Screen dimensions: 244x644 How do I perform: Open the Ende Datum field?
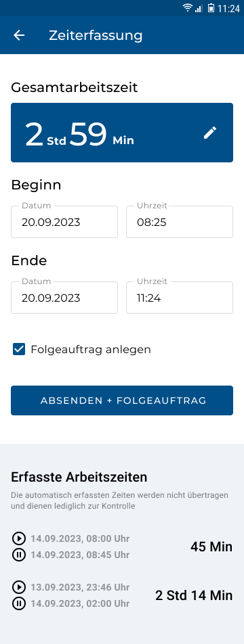[x=64, y=298]
